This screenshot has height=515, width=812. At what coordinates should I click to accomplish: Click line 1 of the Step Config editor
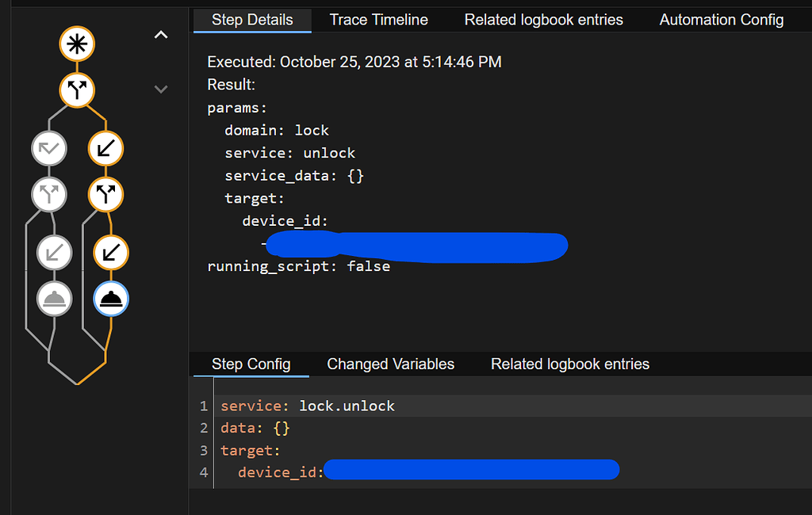(x=307, y=406)
